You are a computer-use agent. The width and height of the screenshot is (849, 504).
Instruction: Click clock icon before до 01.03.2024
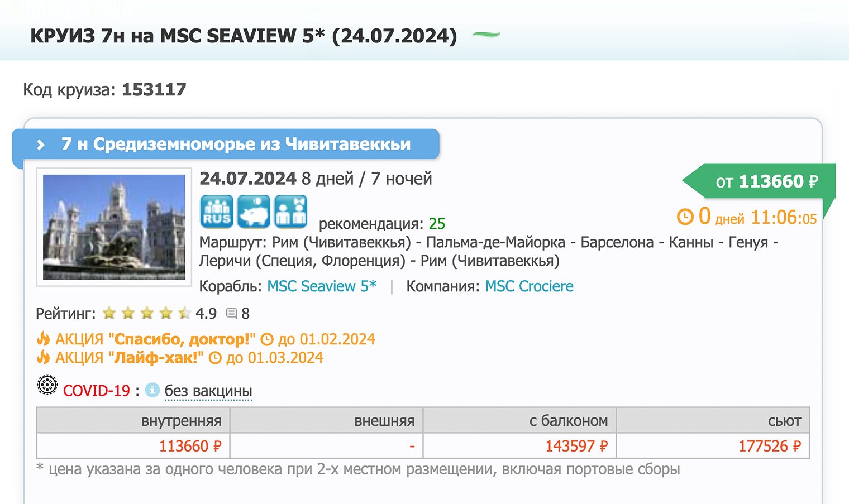click(215, 358)
